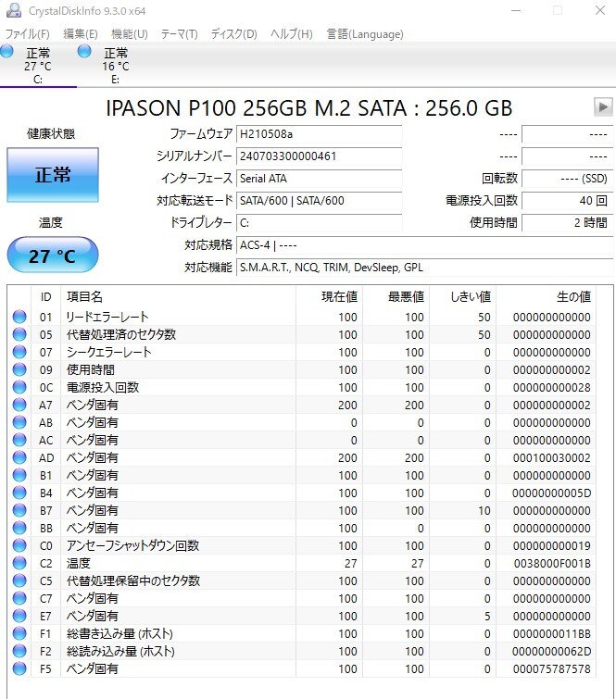The width and height of the screenshot is (616, 699).
Task: Click status dot for C5 代替処理保留中のセクタ数
Action: (19, 580)
